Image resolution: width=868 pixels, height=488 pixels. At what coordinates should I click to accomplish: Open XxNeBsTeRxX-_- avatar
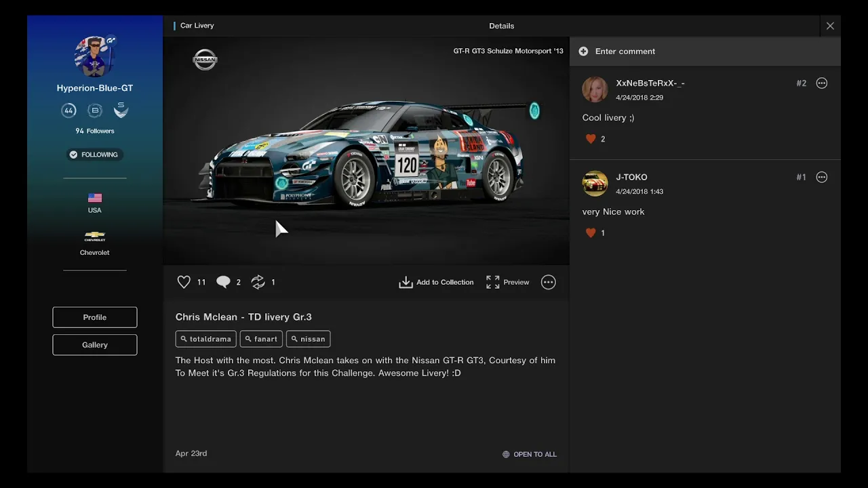pos(595,89)
